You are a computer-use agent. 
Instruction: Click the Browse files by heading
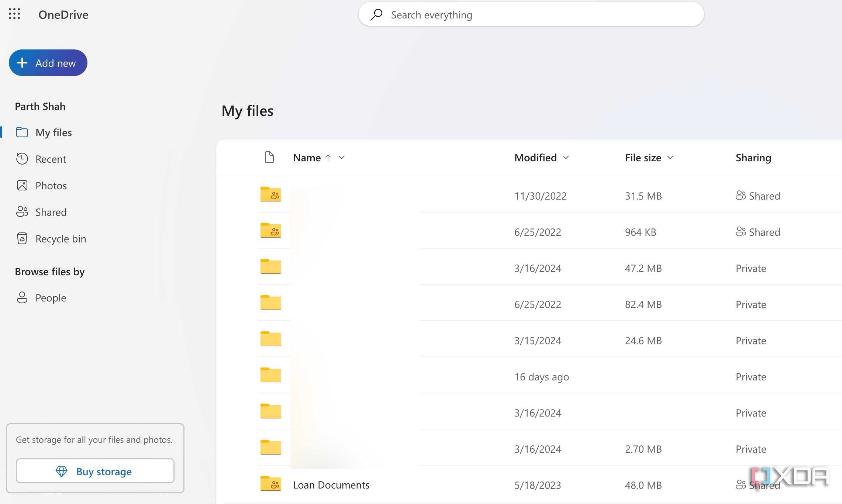click(50, 272)
